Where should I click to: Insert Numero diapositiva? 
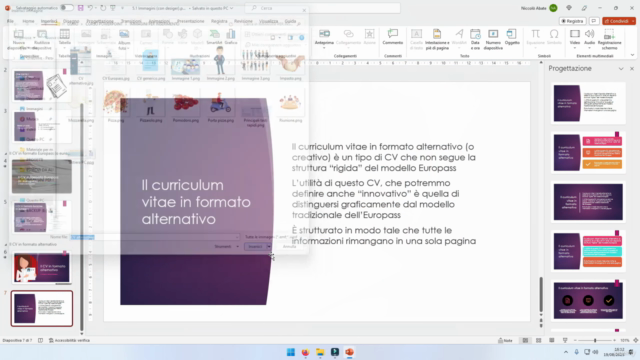pos(493,40)
